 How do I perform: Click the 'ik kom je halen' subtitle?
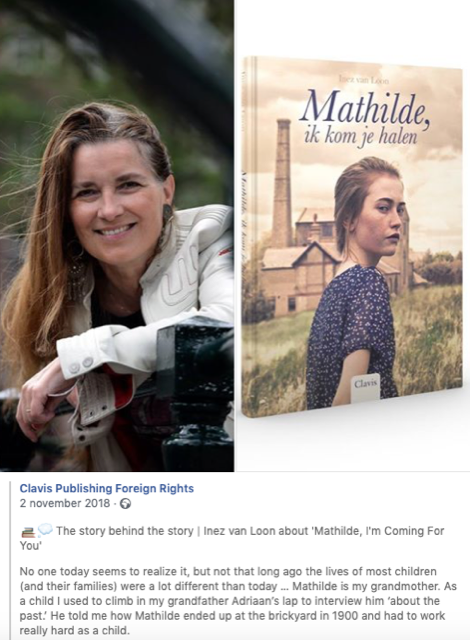(361, 137)
